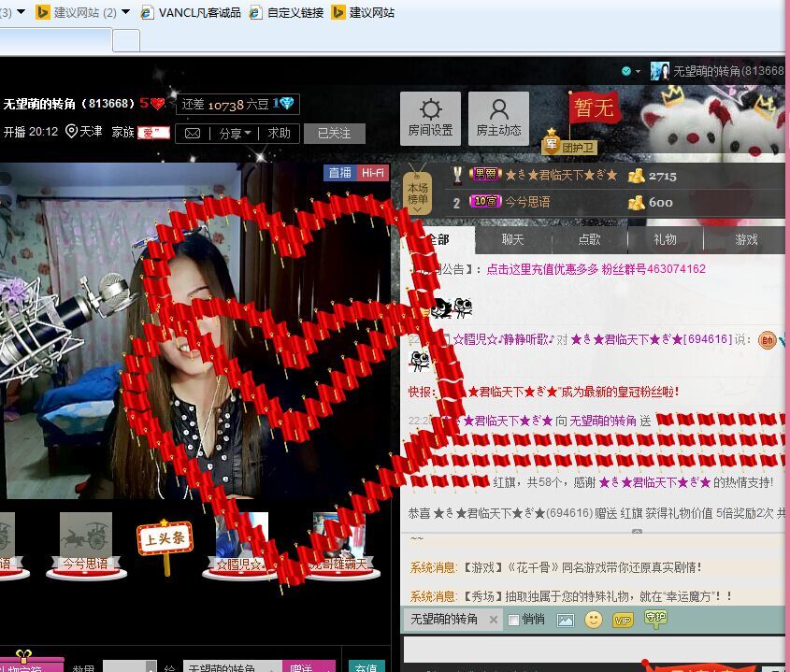Image resolution: width=790 pixels, height=672 pixels.
Task: Switch to the 点歌 tab
Action: pyautogui.click(x=589, y=240)
